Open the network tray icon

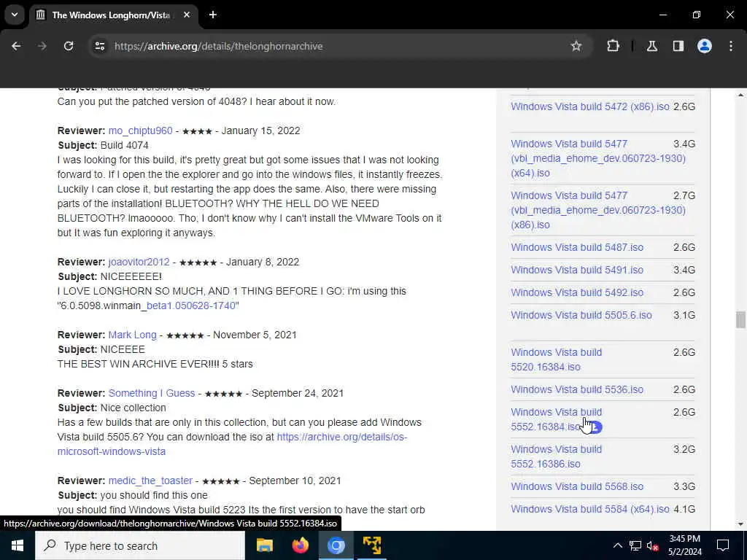[x=635, y=545]
